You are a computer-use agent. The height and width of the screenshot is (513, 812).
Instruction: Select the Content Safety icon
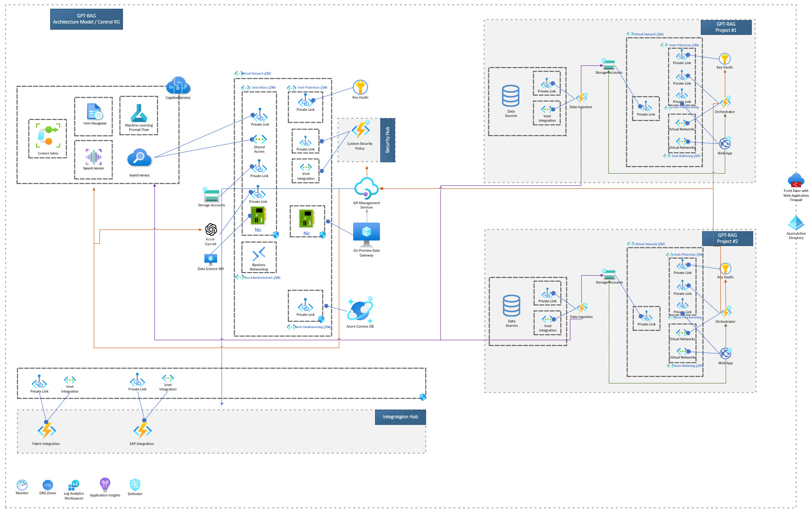coord(48,136)
